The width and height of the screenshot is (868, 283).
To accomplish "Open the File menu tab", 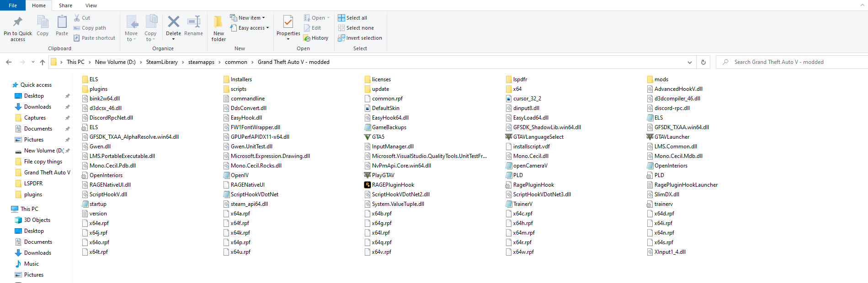I will coord(13,5).
